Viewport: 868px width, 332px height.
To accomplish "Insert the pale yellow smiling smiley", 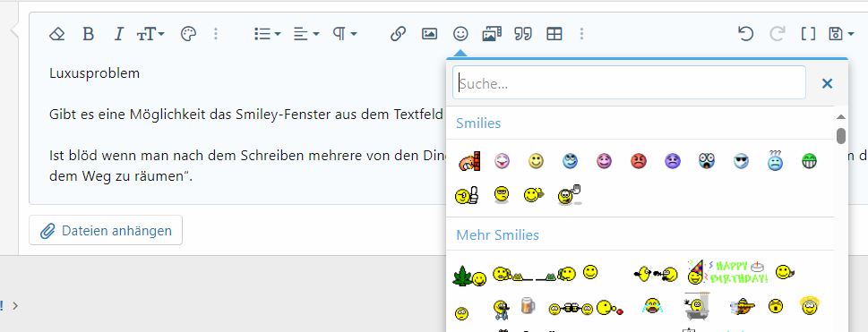I will point(536,161).
